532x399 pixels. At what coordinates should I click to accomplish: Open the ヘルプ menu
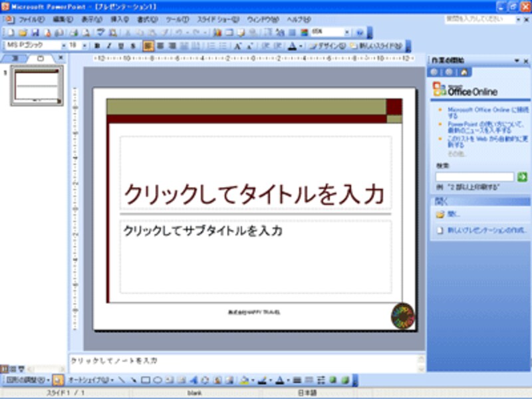[x=299, y=20]
